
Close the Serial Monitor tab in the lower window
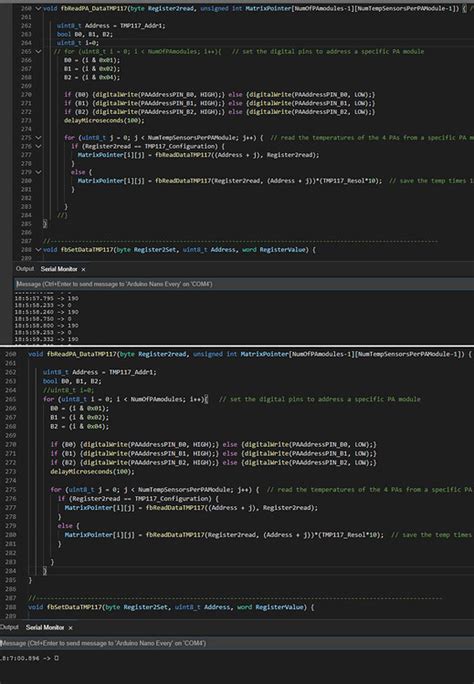click(x=71, y=628)
